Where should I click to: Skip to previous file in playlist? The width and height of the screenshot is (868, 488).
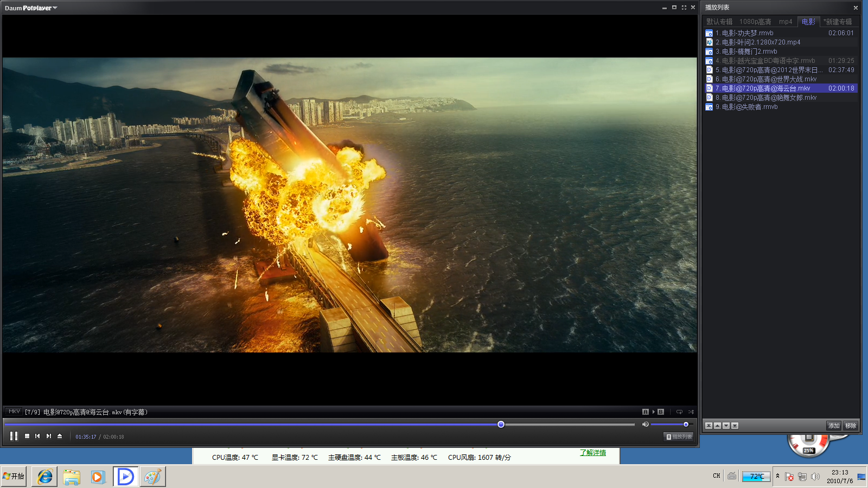pos(37,436)
